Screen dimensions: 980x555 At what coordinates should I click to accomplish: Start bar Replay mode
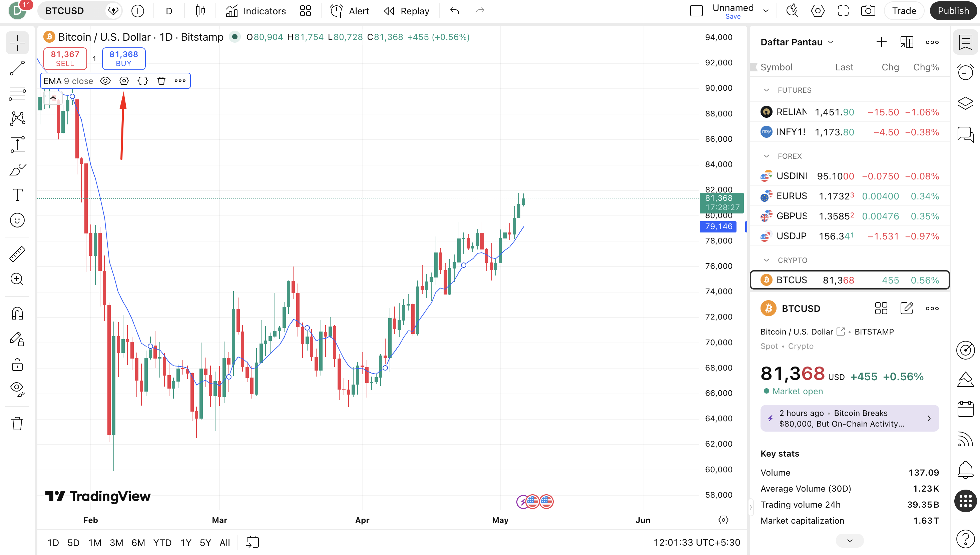coord(406,11)
